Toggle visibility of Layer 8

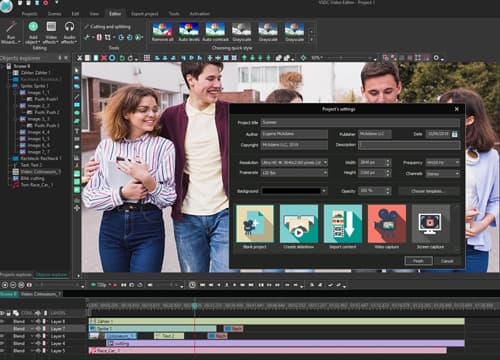point(2,322)
